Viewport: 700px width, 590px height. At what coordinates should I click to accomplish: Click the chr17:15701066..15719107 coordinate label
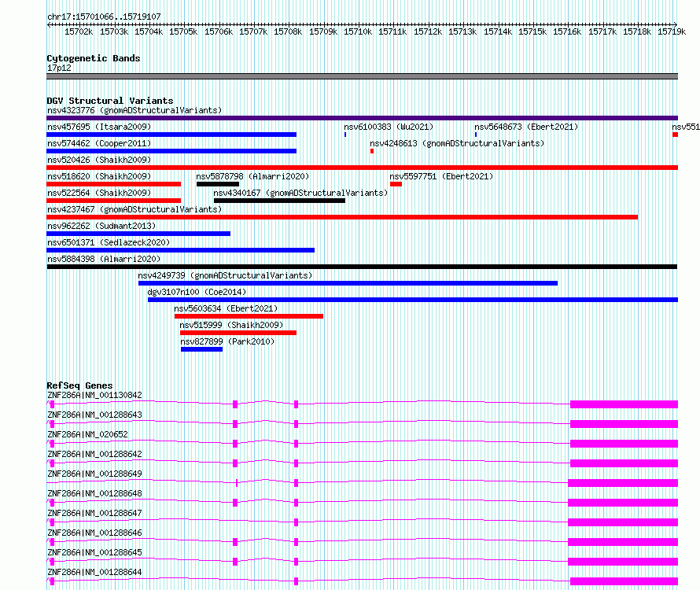click(104, 17)
